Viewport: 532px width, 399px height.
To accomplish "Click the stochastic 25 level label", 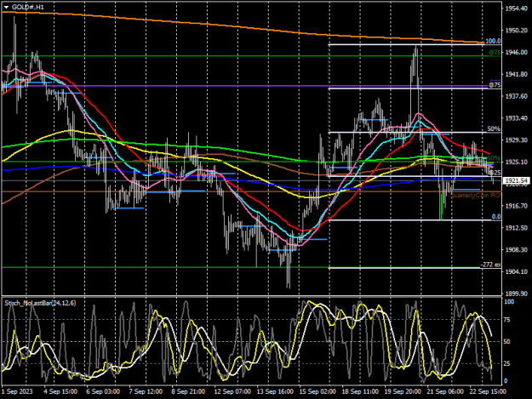I will coord(507,364).
